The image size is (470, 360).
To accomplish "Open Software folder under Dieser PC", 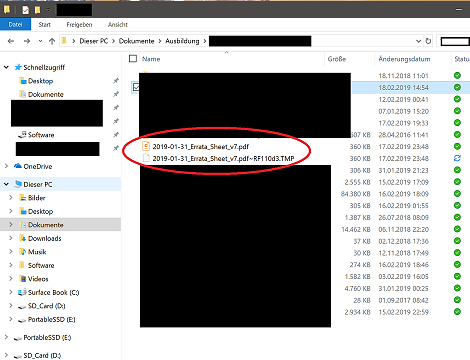I will tap(41, 265).
